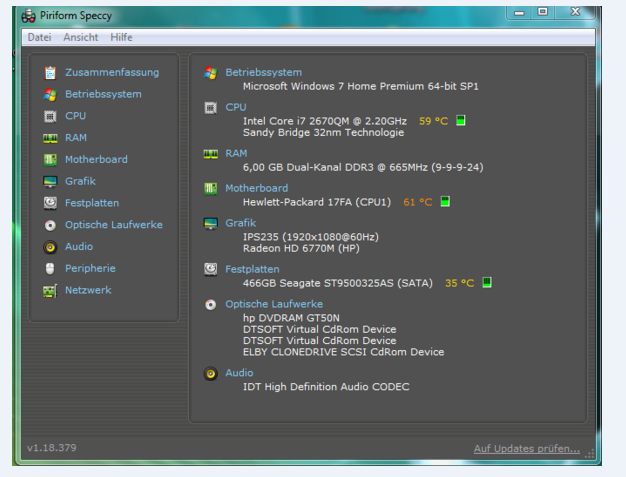Select the RAM module icon in sidebar
Viewport: 626px width, 477px height.
[50, 138]
